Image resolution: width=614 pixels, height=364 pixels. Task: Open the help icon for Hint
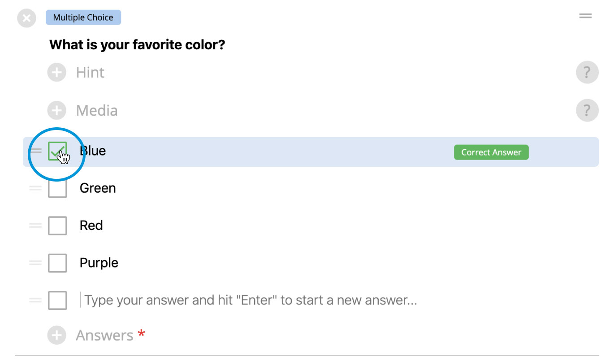587,72
